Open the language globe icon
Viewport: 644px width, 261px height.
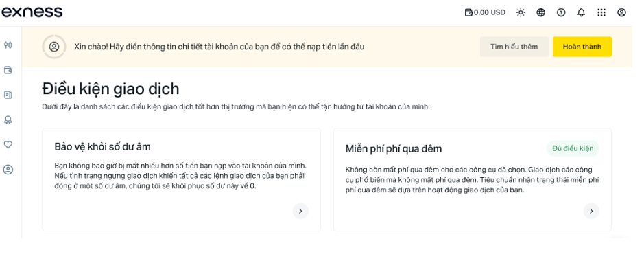pos(540,12)
